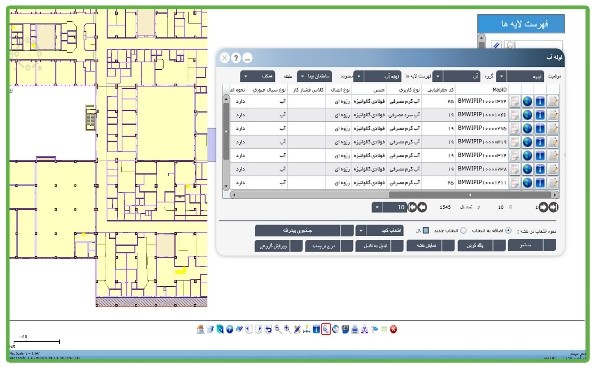The height and width of the screenshot is (367, 594).
Task: Click the advanced search button
Action: (304, 230)
